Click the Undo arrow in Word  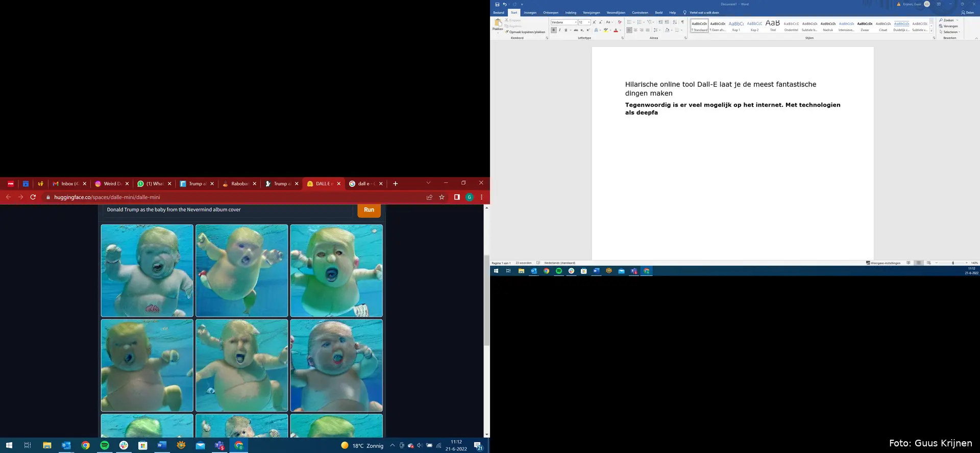[504, 4]
